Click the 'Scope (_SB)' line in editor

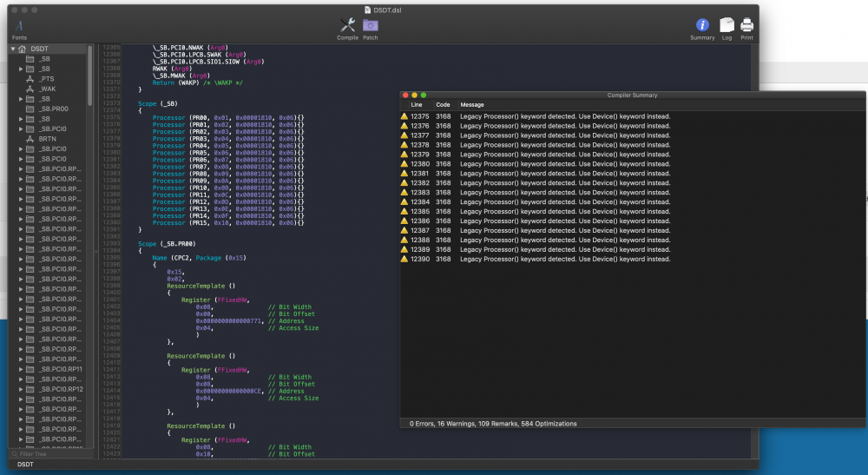click(158, 103)
